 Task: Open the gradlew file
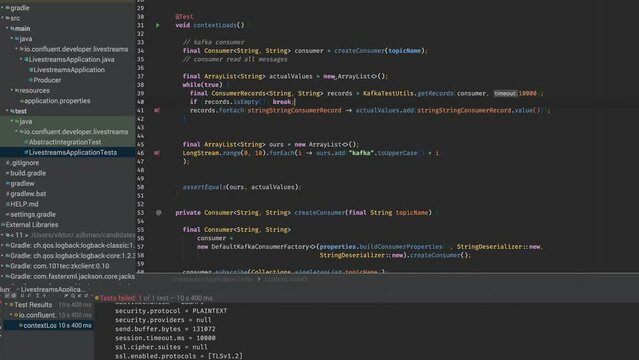coord(22,183)
